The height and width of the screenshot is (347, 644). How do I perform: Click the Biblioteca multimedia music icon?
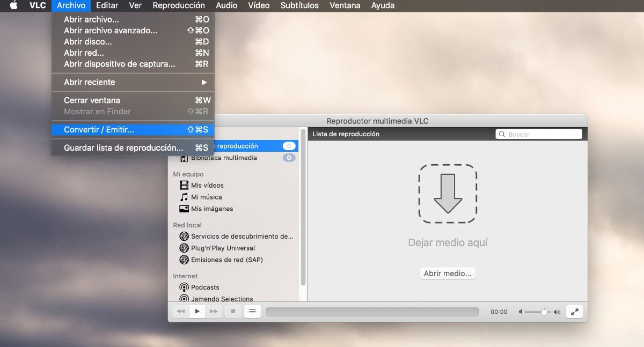click(x=184, y=158)
